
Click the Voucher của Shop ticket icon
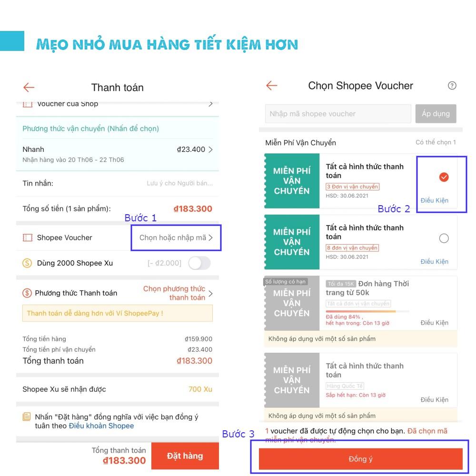[x=28, y=104]
